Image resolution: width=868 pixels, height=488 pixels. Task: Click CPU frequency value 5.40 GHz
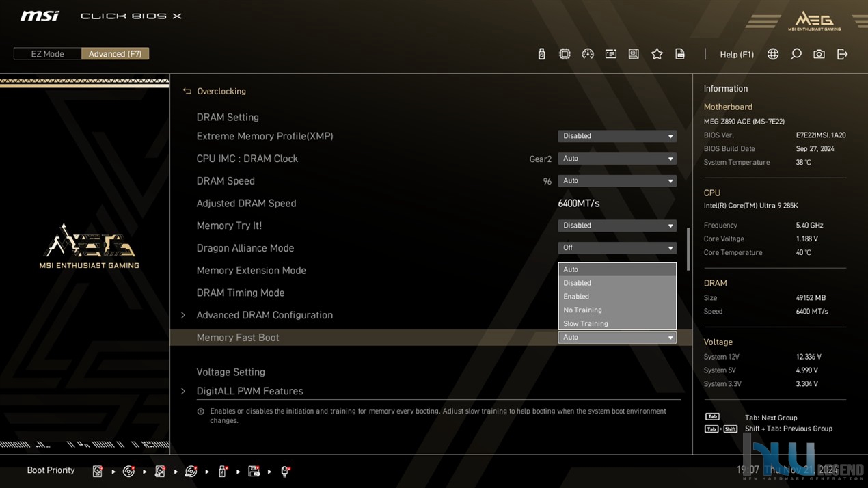tap(810, 226)
